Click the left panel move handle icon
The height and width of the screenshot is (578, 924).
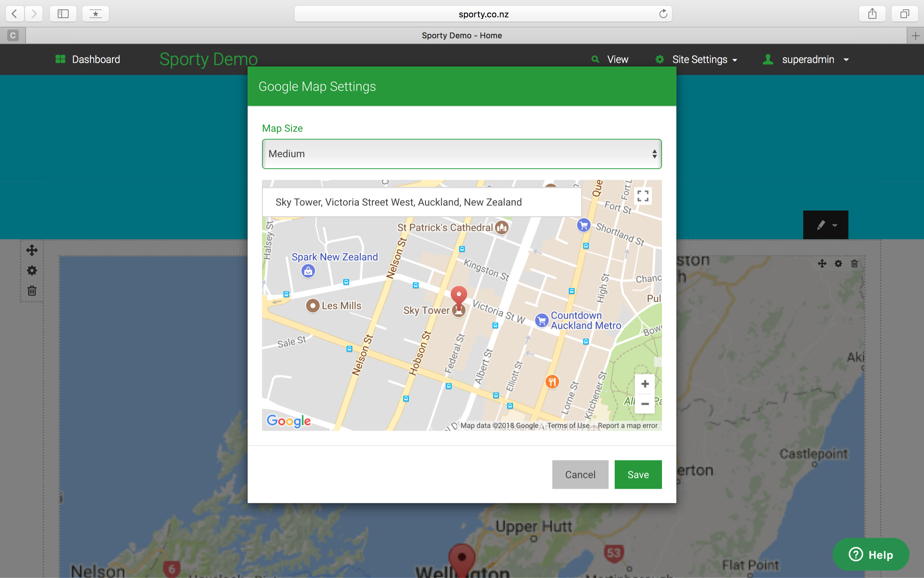32,250
